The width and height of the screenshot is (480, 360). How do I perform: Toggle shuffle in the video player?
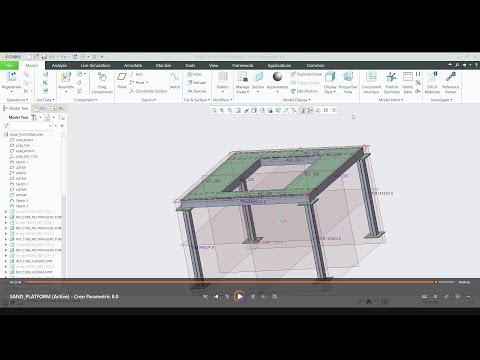pyautogui.click(x=205, y=296)
